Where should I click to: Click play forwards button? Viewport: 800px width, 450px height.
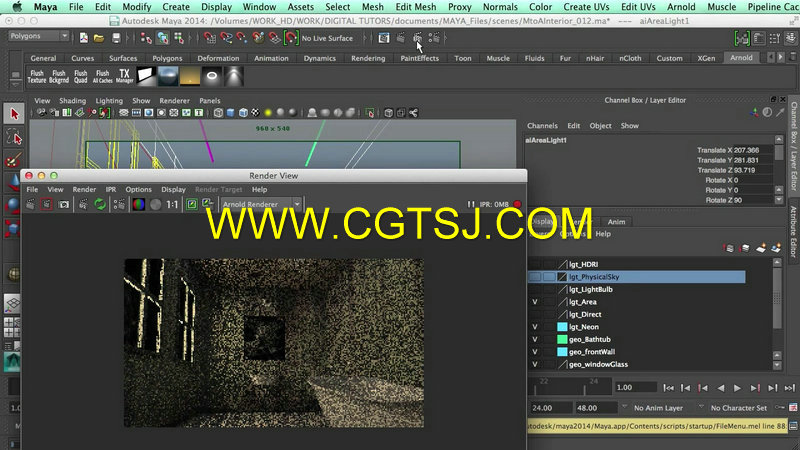[737, 388]
